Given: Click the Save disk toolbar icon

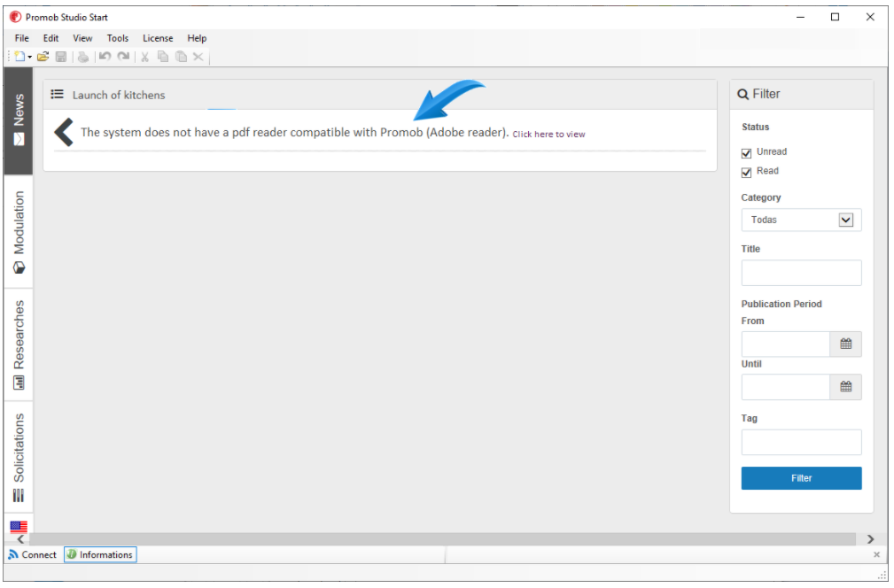Looking at the screenshot, I should pos(61,57).
